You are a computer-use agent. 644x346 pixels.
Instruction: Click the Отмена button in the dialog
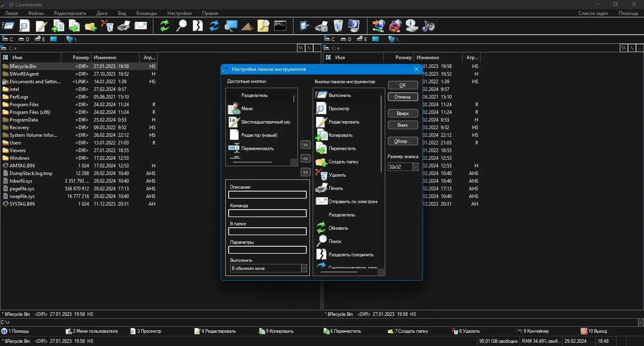[402, 97]
